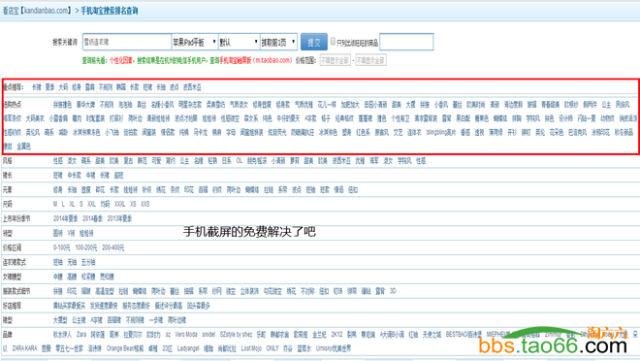Open the 苹果iPad平板 device dropdown
640x361 pixels.
(x=194, y=42)
